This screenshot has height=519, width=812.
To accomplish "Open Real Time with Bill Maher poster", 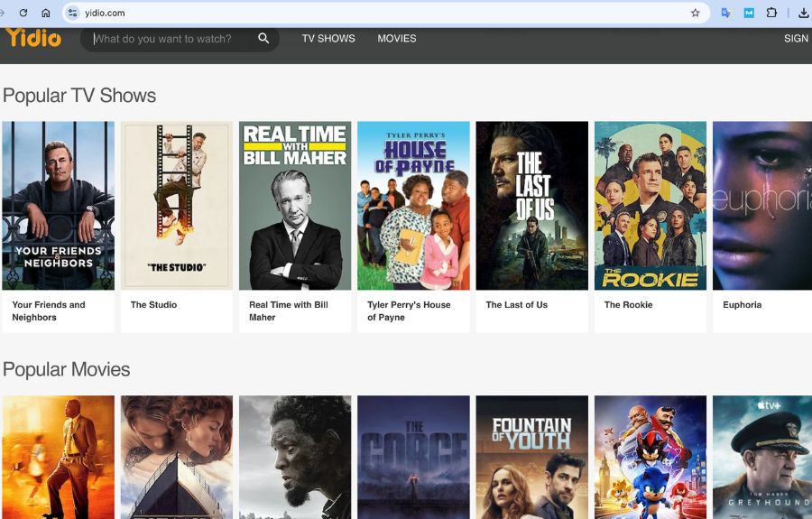I will [x=295, y=206].
